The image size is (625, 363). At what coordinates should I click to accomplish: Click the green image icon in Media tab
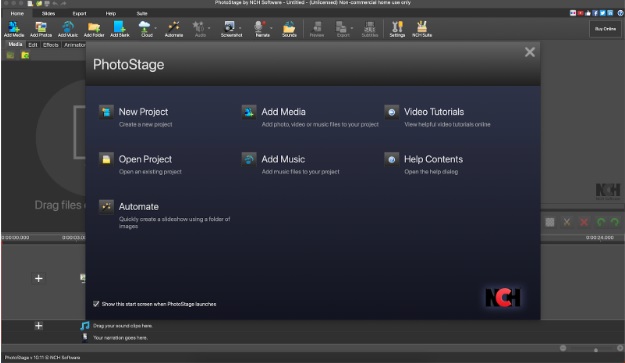click(x=10, y=55)
